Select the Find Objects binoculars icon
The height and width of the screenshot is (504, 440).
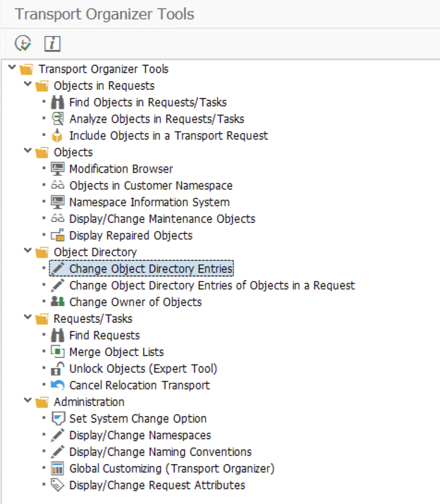pyautogui.click(x=60, y=102)
